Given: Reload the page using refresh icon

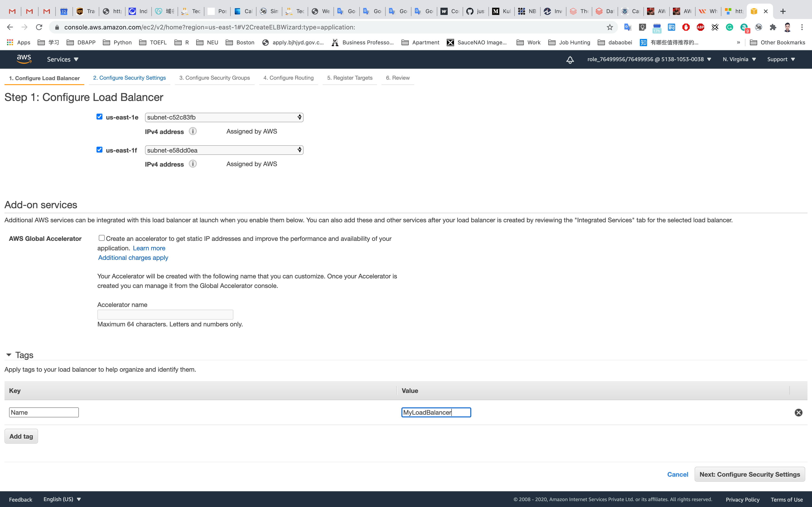Looking at the screenshot, I should [x=39, y=27].
